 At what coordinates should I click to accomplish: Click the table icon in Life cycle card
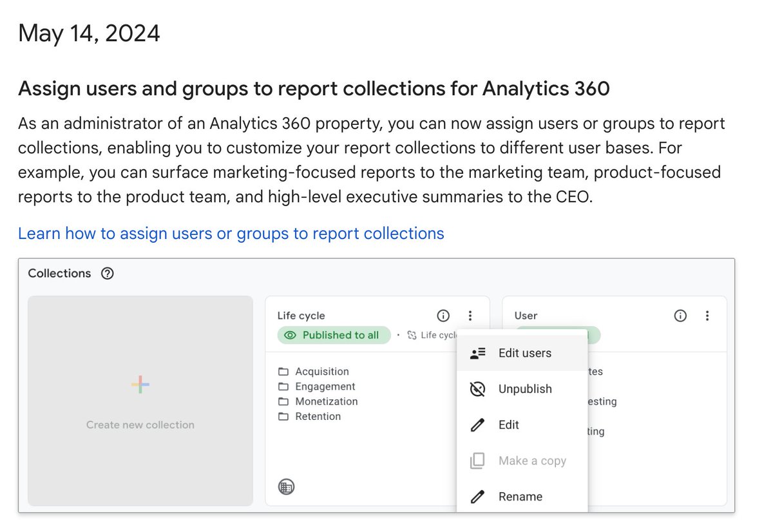[x=286, y=487]
